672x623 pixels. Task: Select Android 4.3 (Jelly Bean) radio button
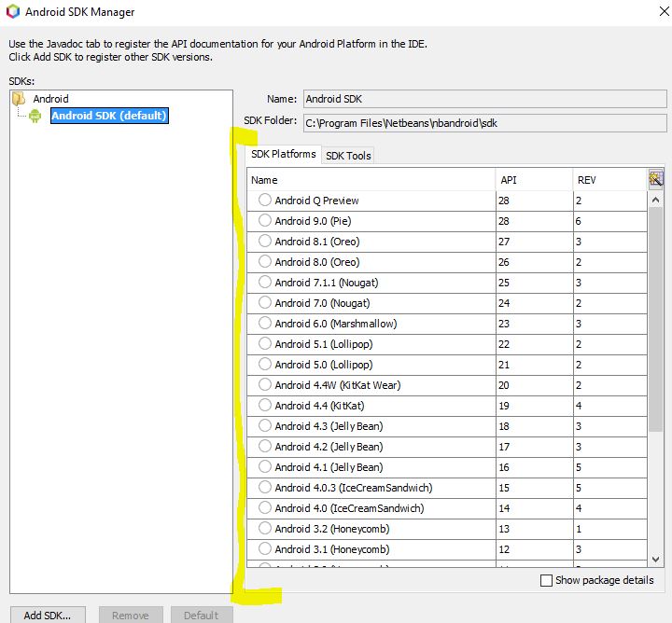click(x=265, y=425)
